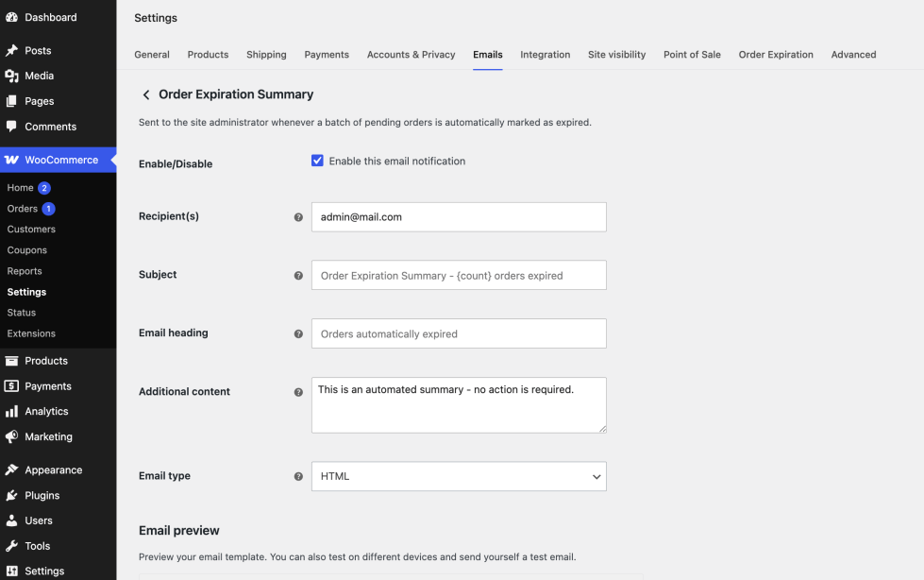Click the Products archive box icon
Viewport: 924px width, 580px height.
(x=11, y=361)
